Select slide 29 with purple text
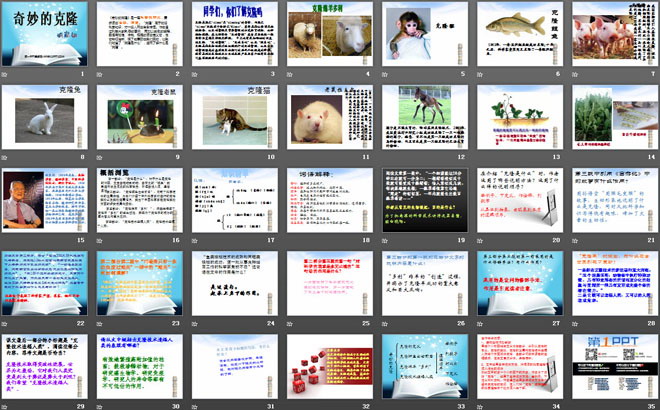660x410 pixels. point(45,367)
